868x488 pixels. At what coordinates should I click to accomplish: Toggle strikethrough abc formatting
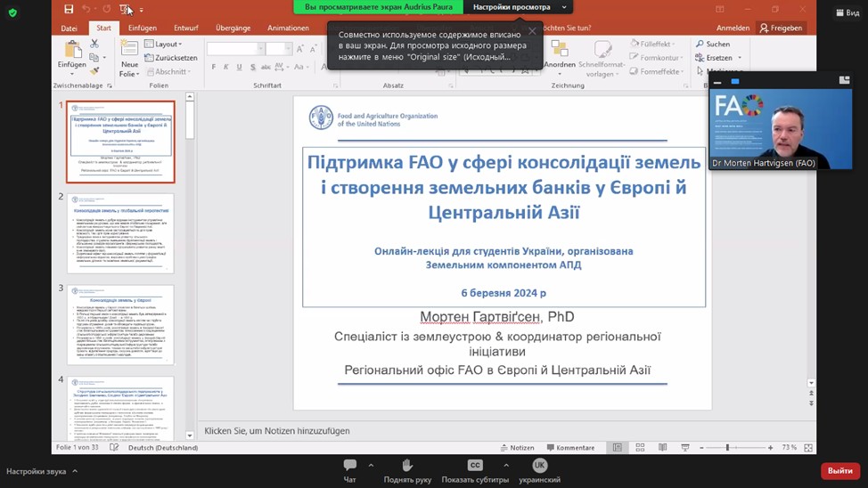(x=266, y=67)
